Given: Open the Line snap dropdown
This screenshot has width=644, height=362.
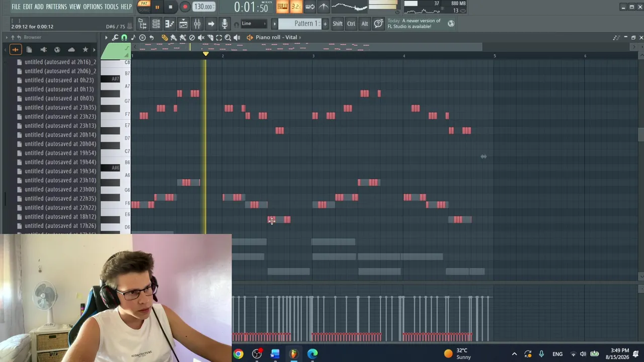Looking at the screenshot, I should (x=254, y=24).
